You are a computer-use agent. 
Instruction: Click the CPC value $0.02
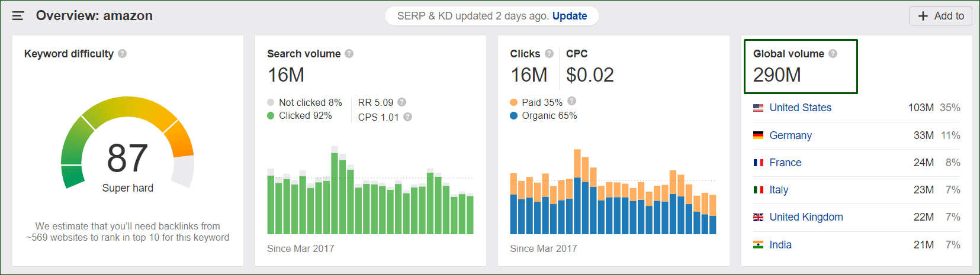tap(590, 75)
